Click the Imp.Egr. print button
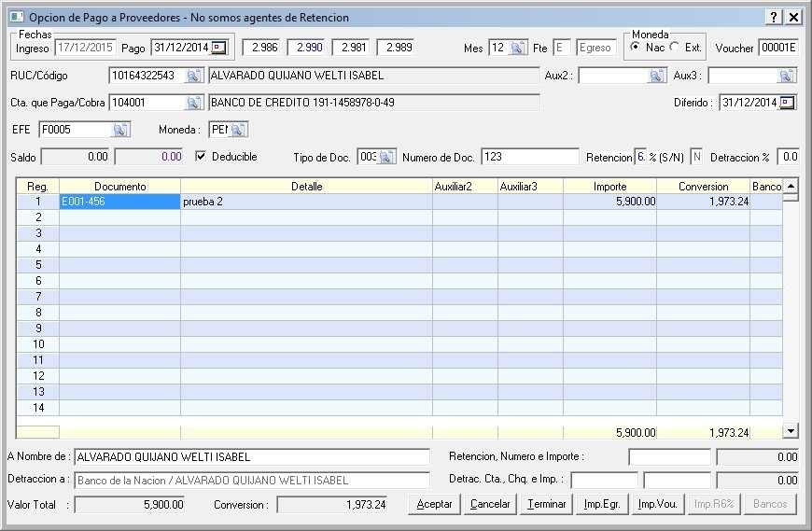The width and height of the screenshot is (812, 531). click(x=602, y=504)
